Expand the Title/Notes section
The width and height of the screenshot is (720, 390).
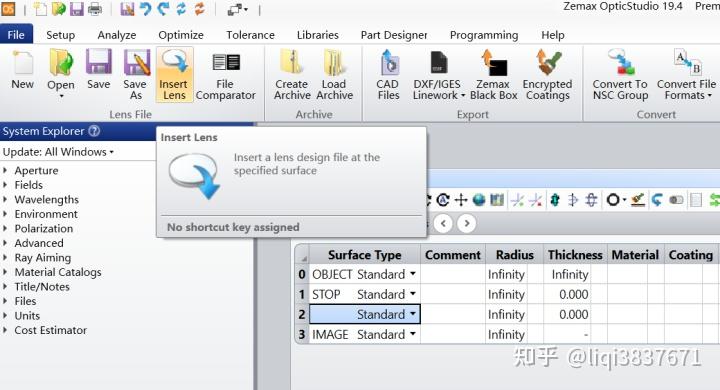5,287
